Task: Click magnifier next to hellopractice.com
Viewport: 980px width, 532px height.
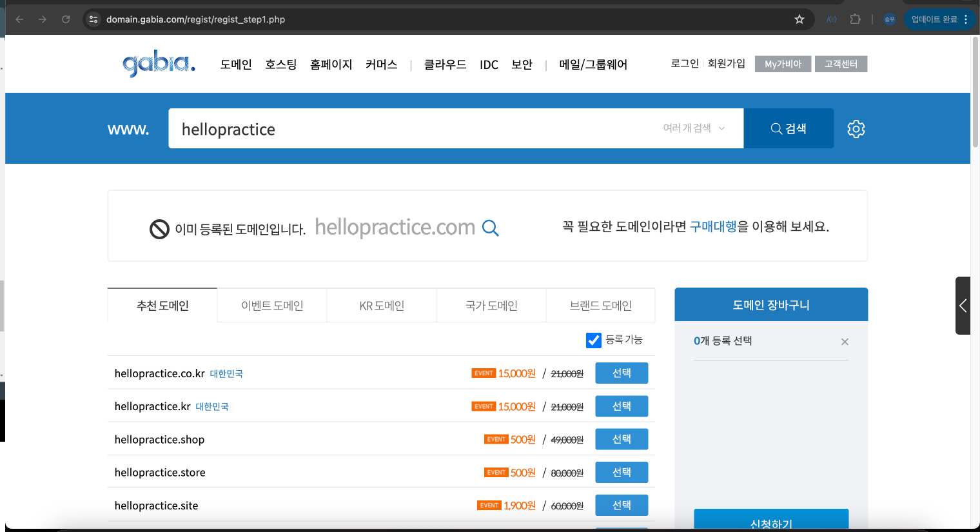Action: click(491, 228)
